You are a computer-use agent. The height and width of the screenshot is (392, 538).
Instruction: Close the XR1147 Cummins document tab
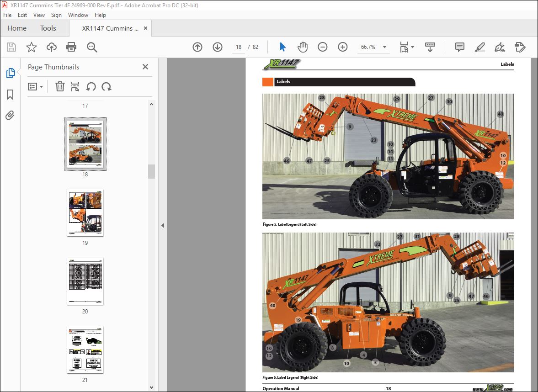pos(145,28)
